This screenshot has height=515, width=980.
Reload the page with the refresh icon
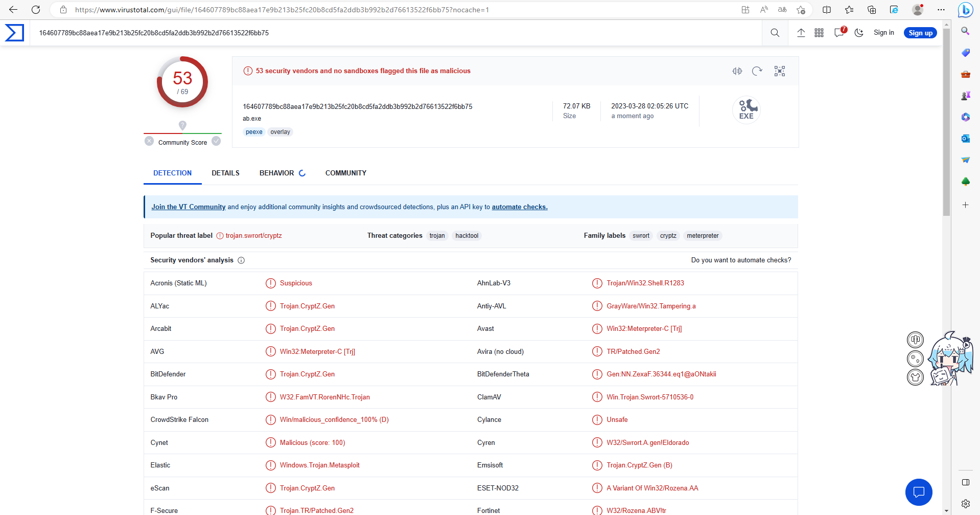(36, 10)
